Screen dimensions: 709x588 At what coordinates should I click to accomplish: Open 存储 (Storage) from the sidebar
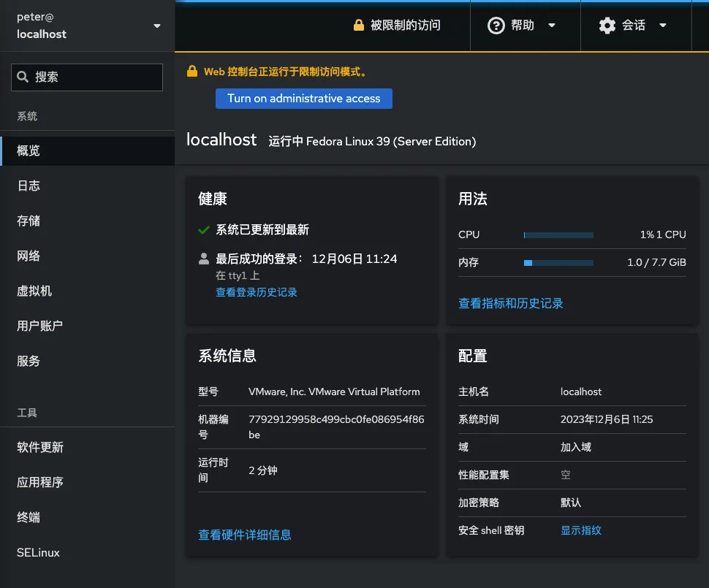click(28, 221)
